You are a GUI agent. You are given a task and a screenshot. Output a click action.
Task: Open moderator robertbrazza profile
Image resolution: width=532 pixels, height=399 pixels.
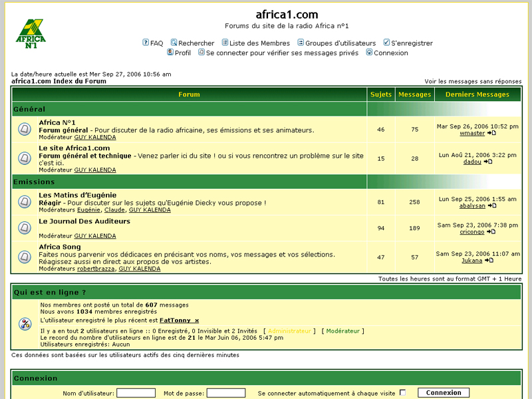96,269
